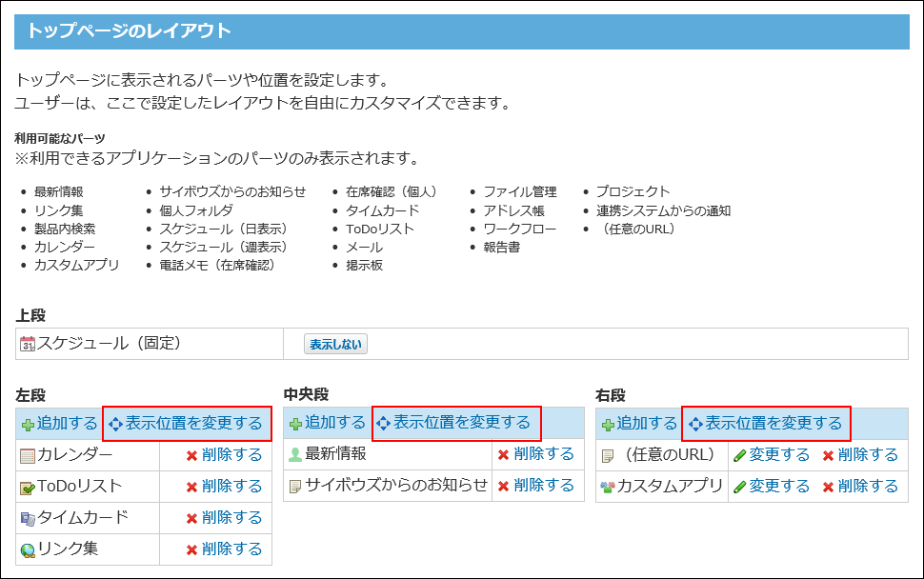Click the 利用可能なパーツ heading
The image size is (924, 579).
pos(60,138)
